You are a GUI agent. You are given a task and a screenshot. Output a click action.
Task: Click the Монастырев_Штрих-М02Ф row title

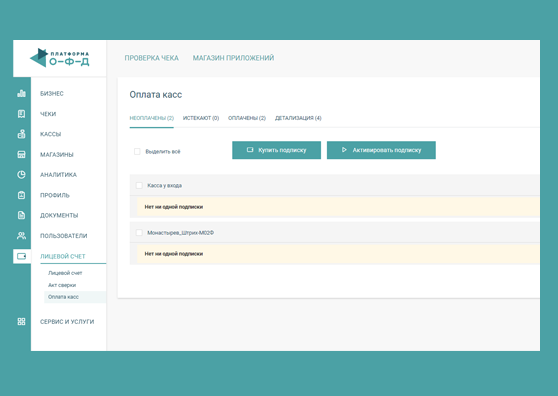click(x=180, y=233)
